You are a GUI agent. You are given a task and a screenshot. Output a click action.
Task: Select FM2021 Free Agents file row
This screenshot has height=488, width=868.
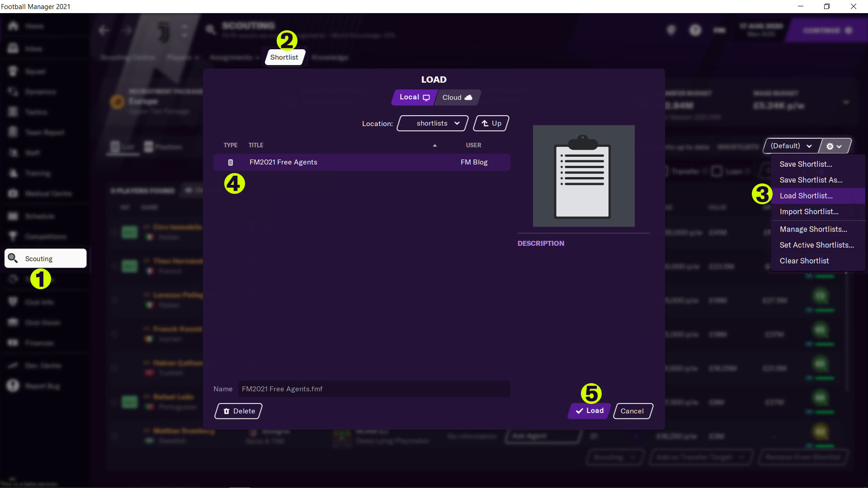(x=362, y=162)
